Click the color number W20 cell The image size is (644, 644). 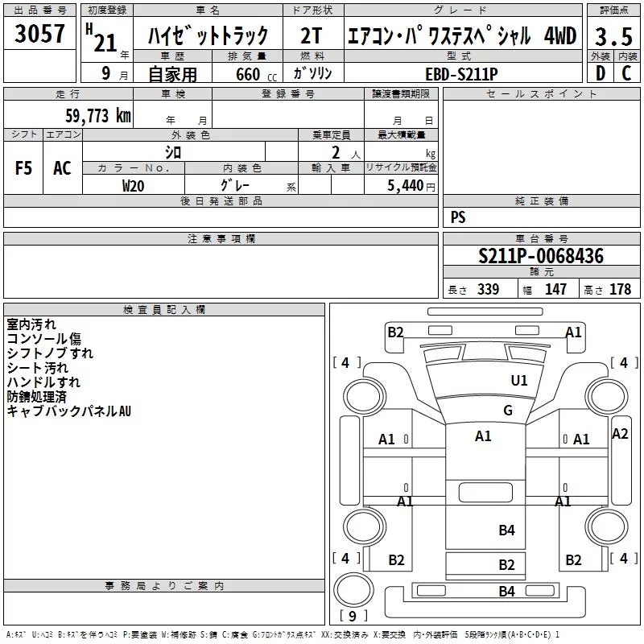coord(134,186)
